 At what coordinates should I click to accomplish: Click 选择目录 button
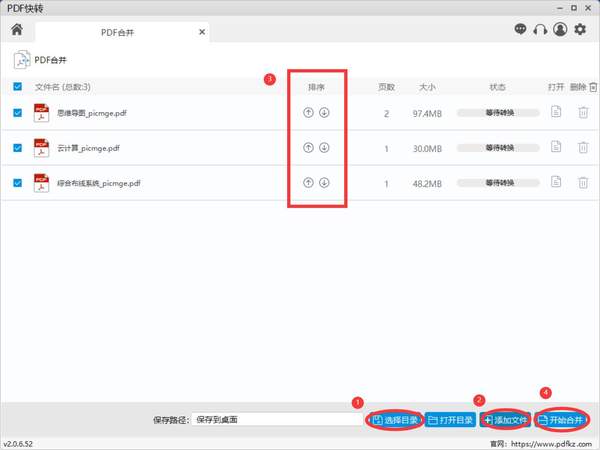click(395, 420)
